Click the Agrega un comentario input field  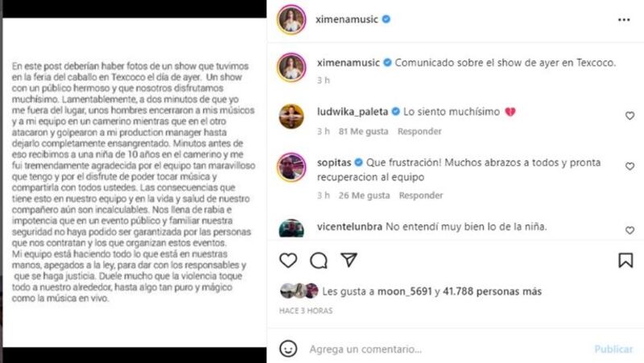(448, 349)
